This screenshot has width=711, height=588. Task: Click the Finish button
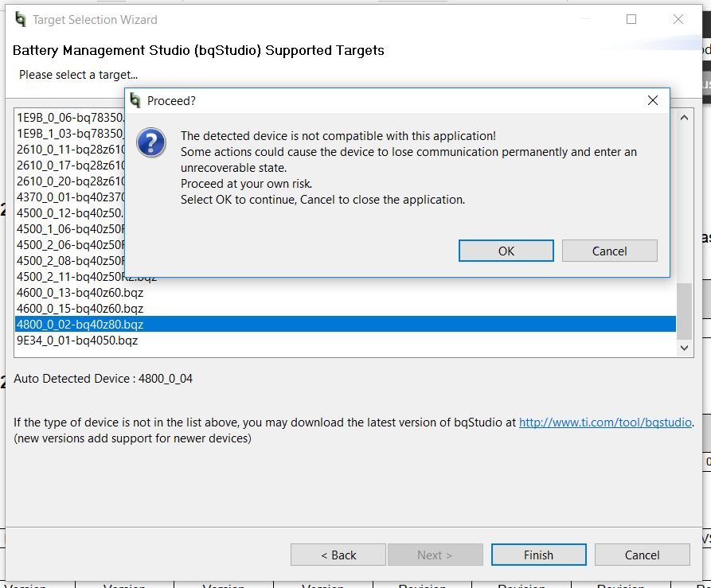tap(539, 555)
